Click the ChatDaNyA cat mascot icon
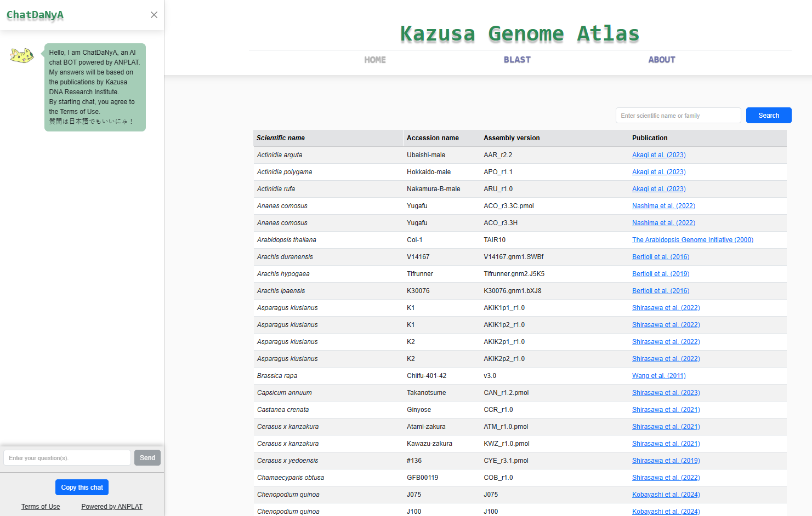812x516 pixels. (x=22, y=55)
